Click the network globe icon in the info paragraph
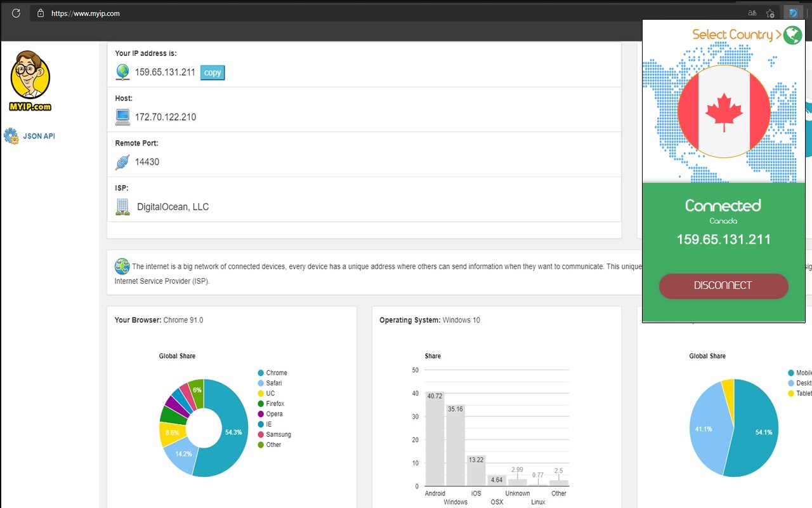 [122, 266]
